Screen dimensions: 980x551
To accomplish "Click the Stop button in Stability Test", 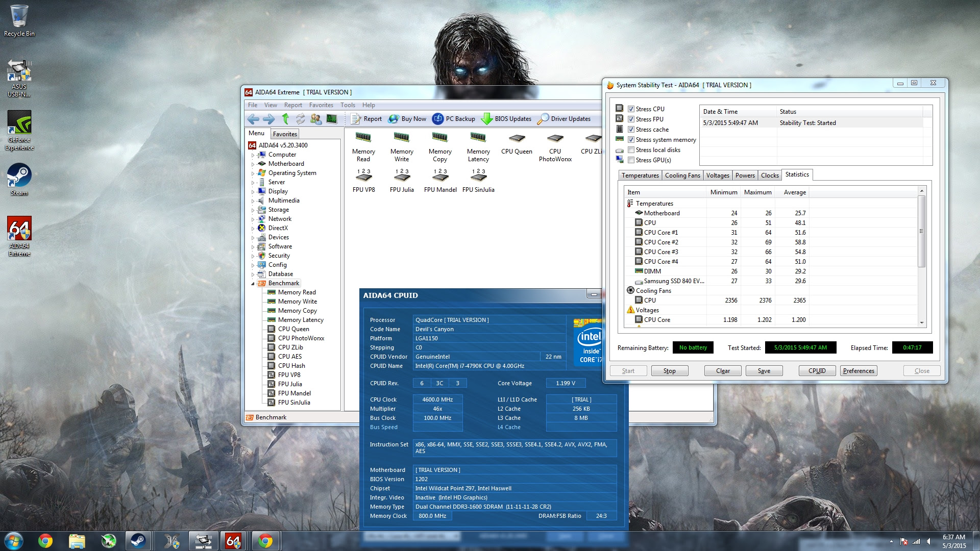I will pos(670,371).
